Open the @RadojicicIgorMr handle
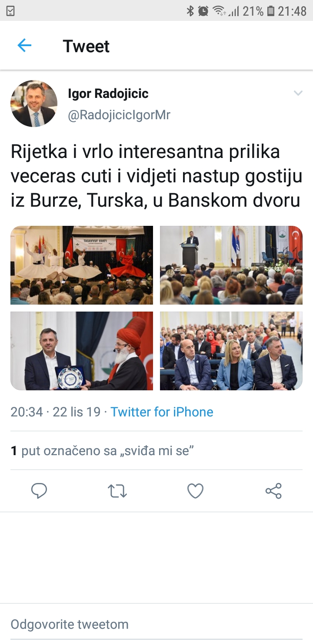 click(119, 115)
